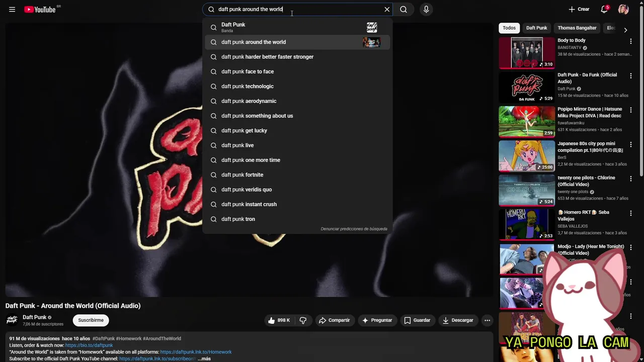Select suggestion daft punk live

[x=297, y=145]
